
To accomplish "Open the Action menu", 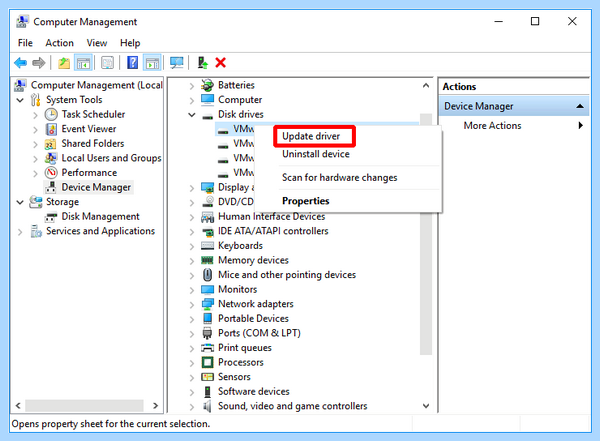I will pyautogui.click(x=59, y=43).
